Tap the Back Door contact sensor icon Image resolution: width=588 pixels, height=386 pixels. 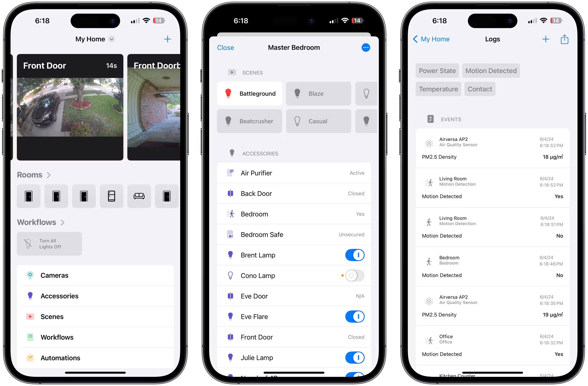pyautogui.click(x=230, y=193)
